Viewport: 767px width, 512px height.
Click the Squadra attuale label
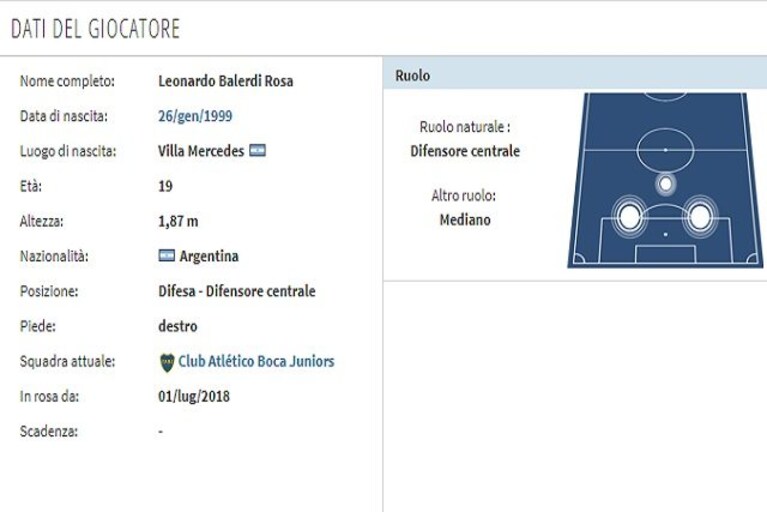coord(68,361)
